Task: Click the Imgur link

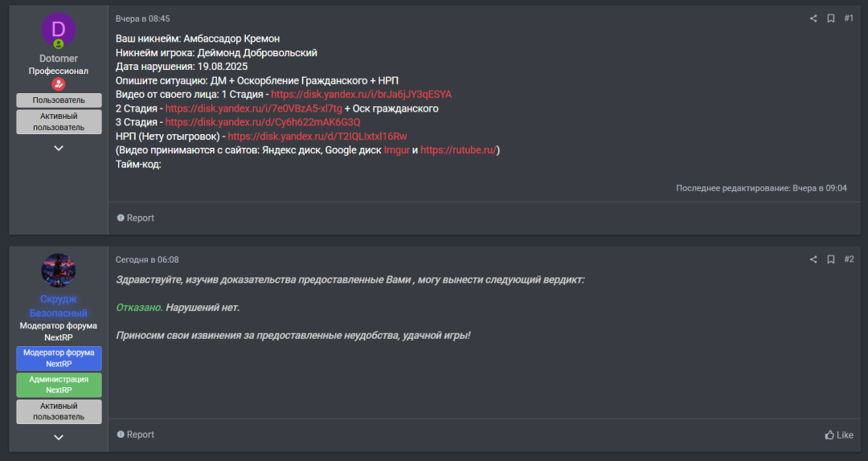Action: 396,150
